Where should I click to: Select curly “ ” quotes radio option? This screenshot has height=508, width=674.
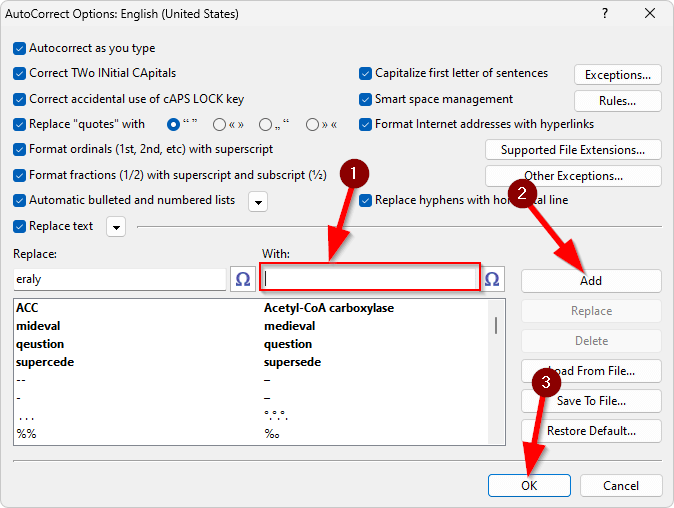173,125
